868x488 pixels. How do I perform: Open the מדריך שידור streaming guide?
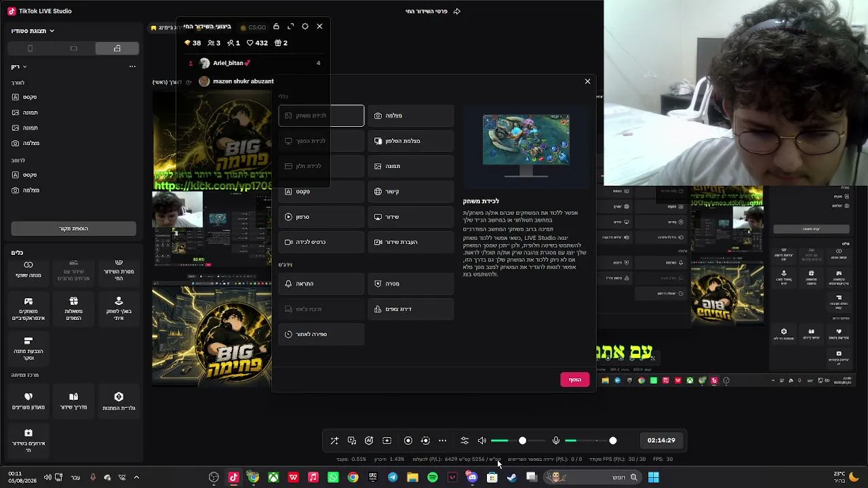(x=73, y=401)
